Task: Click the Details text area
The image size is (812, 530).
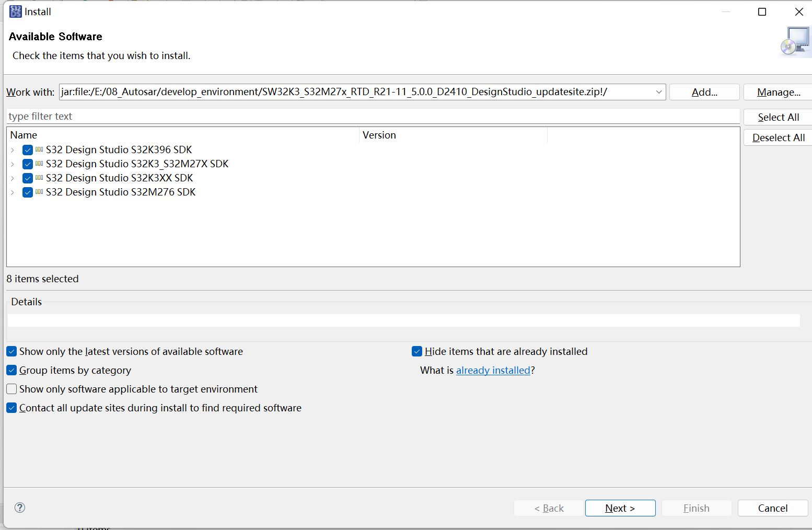Action: click(403, 320)
